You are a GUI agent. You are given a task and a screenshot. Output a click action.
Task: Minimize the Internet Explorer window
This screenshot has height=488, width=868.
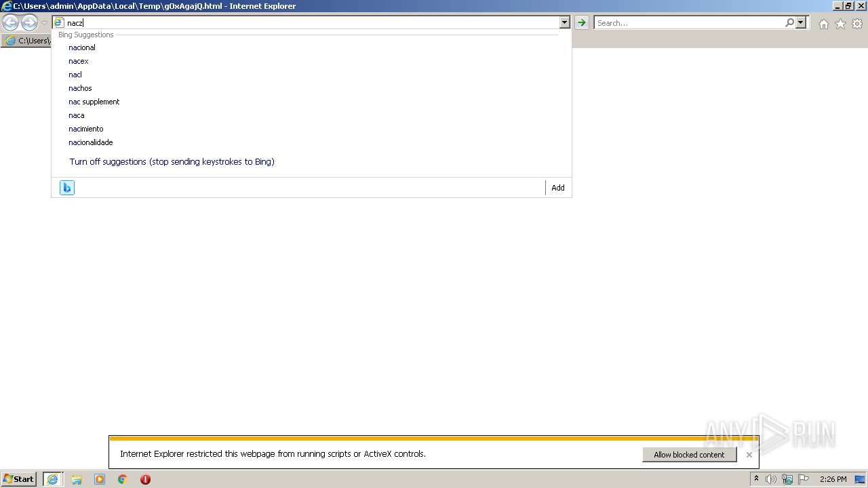tap(837, 6)
